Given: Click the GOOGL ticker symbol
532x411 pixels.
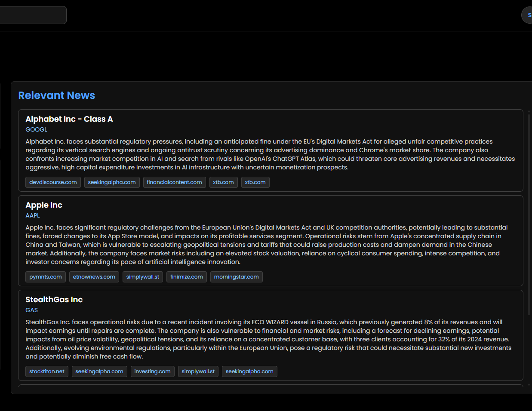Looking at the screenshot, I should click(36, 129).
